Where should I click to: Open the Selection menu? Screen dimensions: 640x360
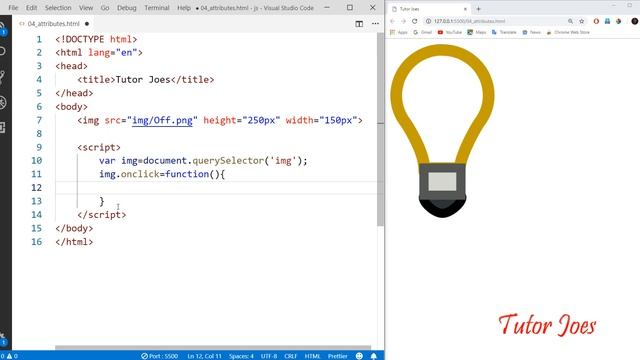(58, 8)
